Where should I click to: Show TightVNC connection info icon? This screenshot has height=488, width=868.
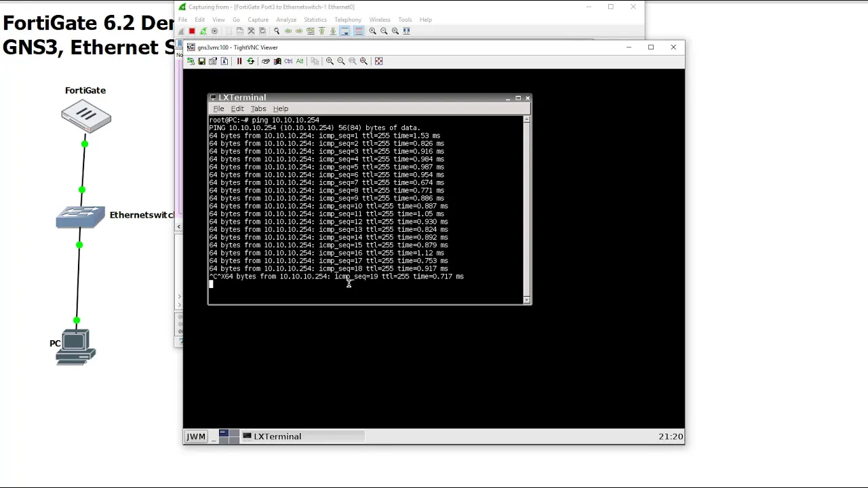[x=224, y=61]
